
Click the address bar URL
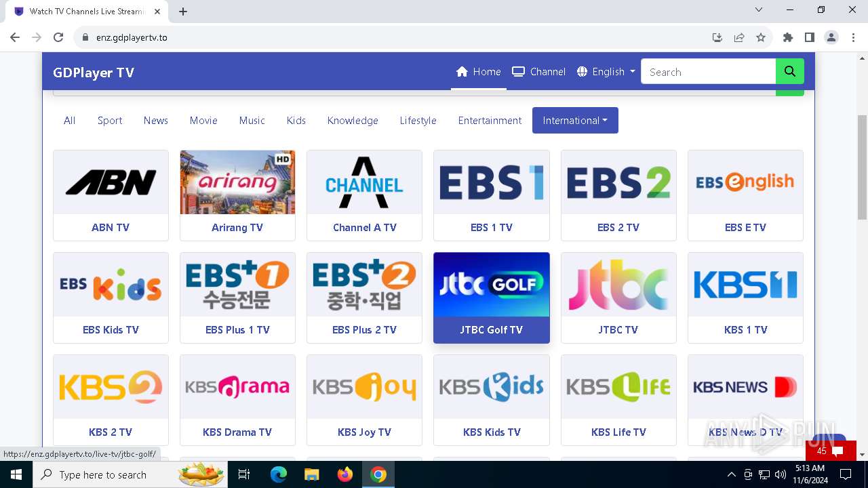tap(132, 37)
